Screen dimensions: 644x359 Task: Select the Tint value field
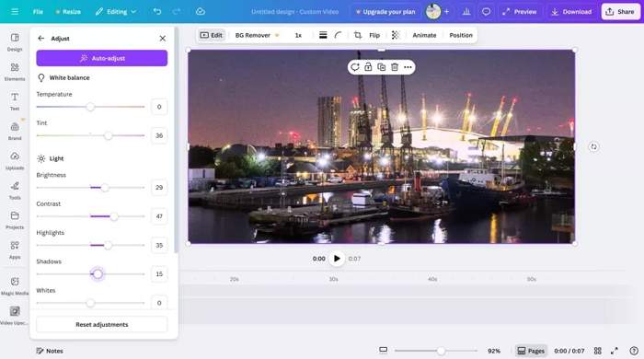tap(159, 135)
